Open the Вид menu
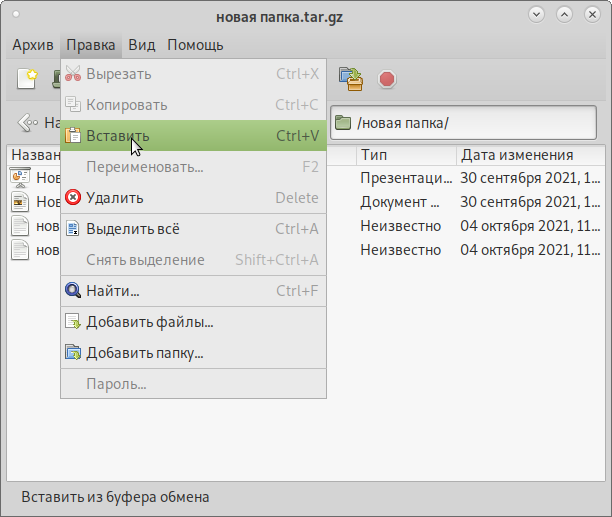The width and height of the screenshot is (612, 517). tap(142, 45)
